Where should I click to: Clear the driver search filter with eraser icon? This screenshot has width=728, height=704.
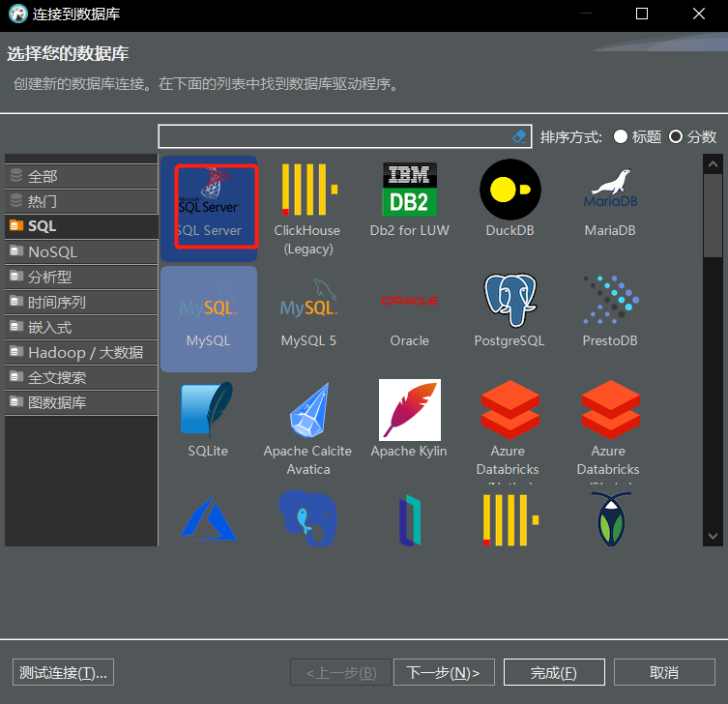pos(519,136)
